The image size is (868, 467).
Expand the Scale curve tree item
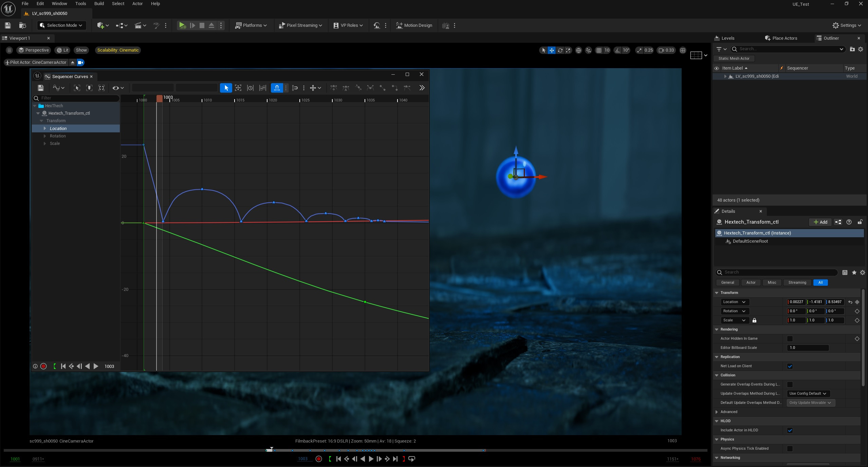[45, 144]
